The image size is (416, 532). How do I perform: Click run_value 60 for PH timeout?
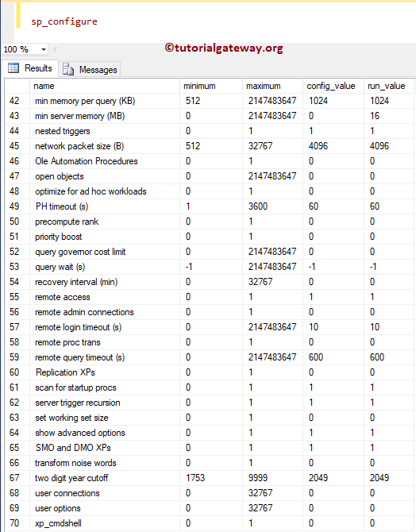click(389, 206)
